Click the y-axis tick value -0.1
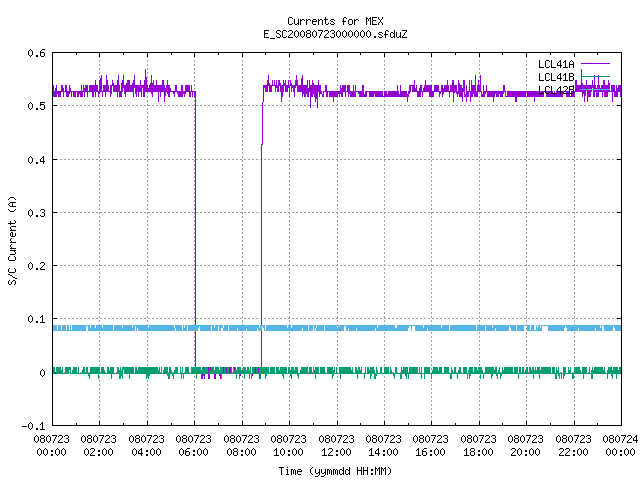The width and height of the screenshot is (640, 480). (33, 426)
